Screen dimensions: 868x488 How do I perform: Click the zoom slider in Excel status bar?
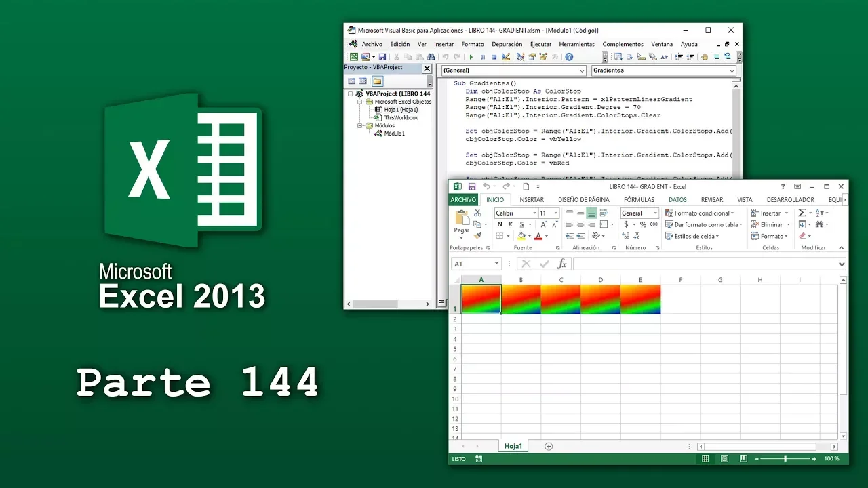785,459
